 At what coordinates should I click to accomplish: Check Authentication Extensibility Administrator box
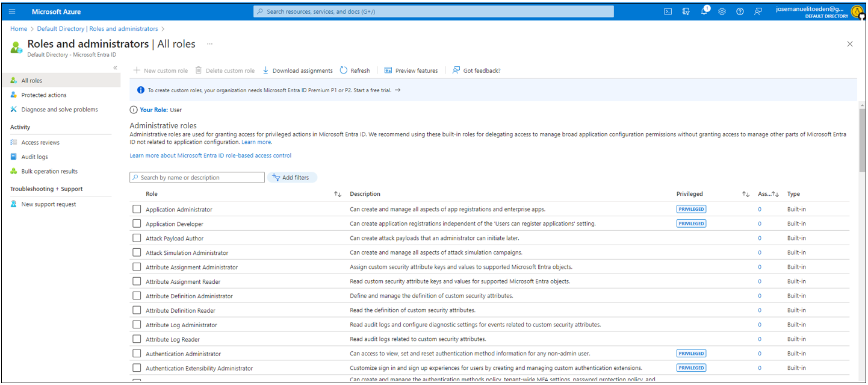point(137,368)
